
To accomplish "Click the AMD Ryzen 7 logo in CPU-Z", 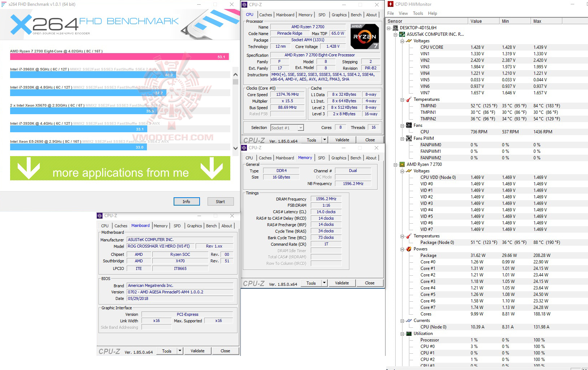I will click(365, 36).
